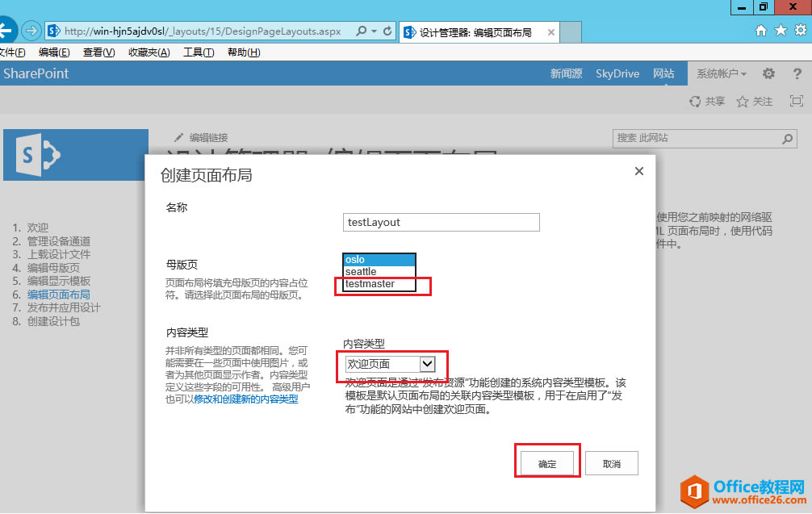Viewport: 812px width, 514px height.
Task: Open the settings gear menu in SharePoint
Action: pos(768,73)
